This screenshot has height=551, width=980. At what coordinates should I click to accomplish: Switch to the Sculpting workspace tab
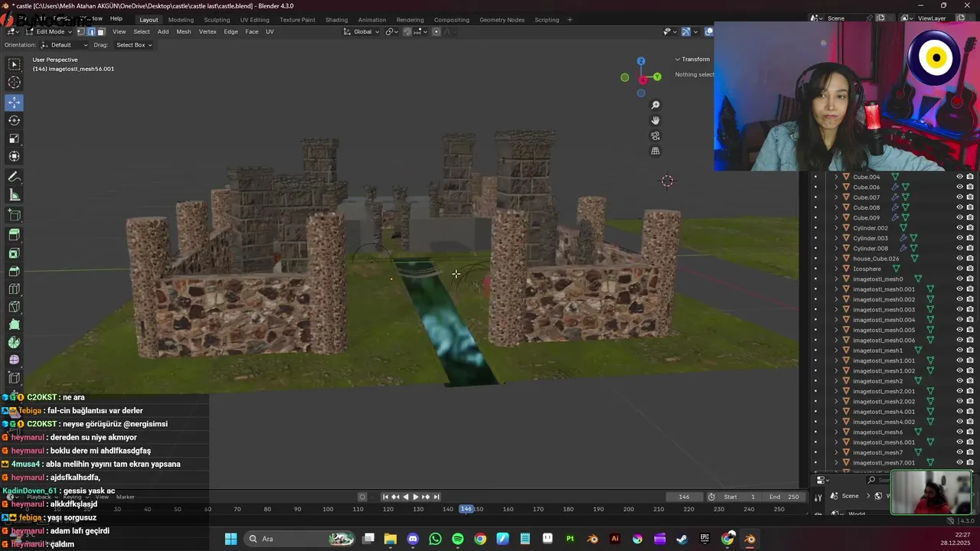[217, 20]
